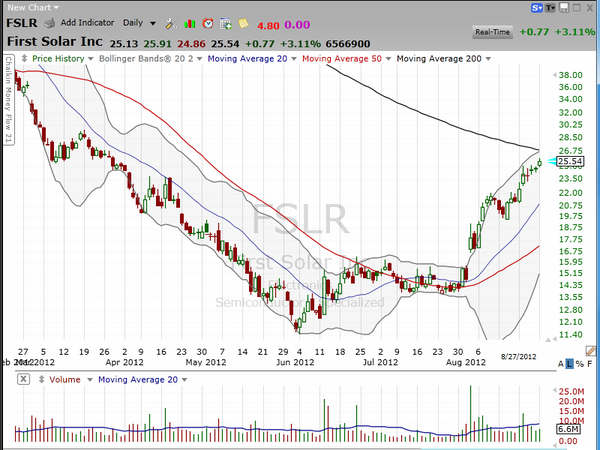Click the 25.0M volume scale label
The height and width of the screenshot is (450, 600).
(x=571, y=391)
